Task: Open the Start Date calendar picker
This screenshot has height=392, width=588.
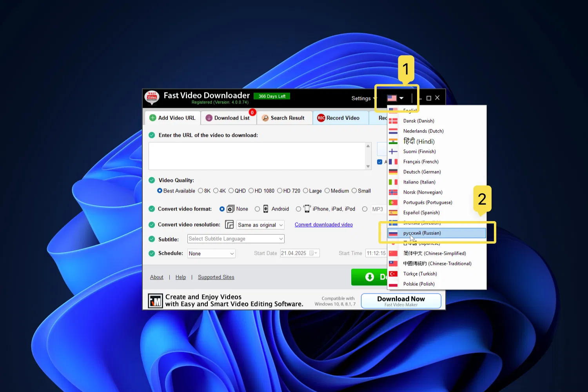Action: pos(314,253)
